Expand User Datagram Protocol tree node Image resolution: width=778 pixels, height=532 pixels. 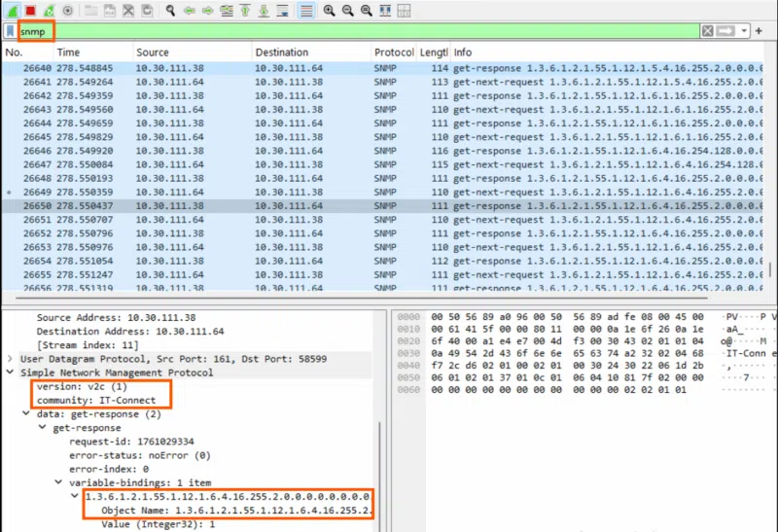(10, 358)
